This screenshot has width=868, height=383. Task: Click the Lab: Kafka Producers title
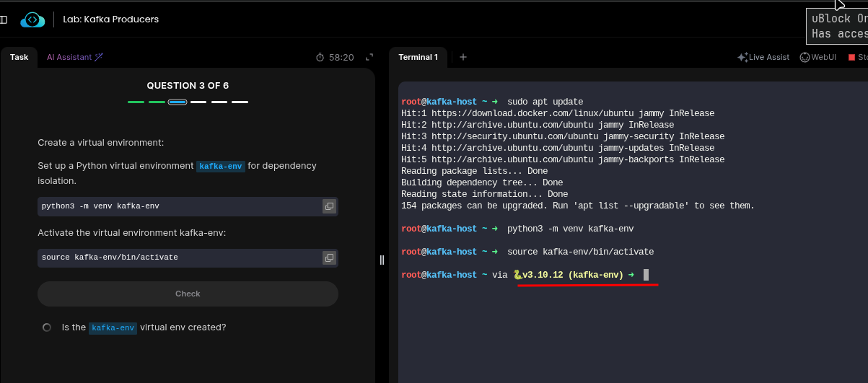(x=111, y=19)
